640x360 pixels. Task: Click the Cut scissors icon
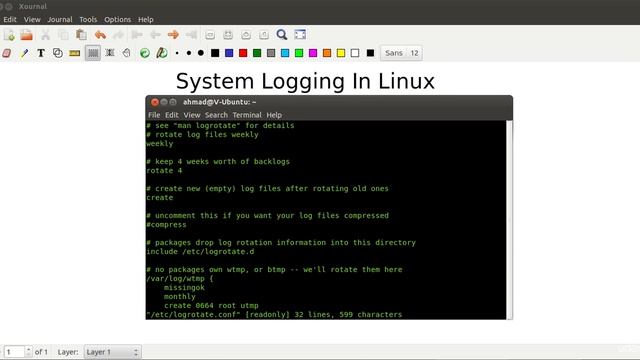(45, 35)
